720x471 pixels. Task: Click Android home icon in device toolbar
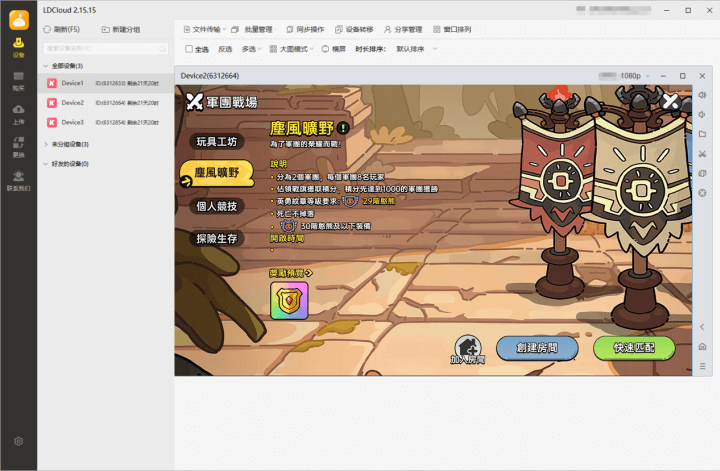(702, 347)
